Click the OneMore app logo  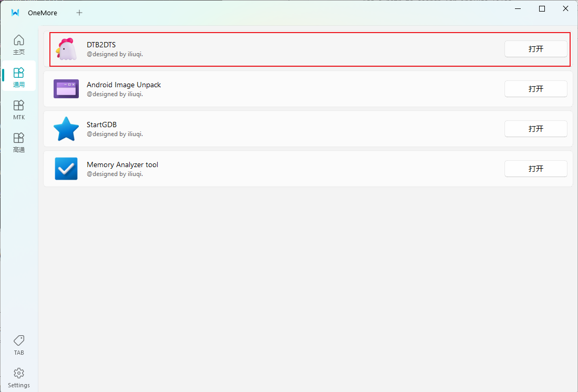[x=15, y=13]
